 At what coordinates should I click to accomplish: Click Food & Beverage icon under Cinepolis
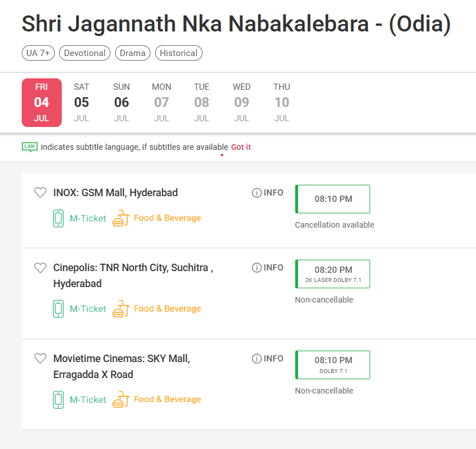click(121, 308)
